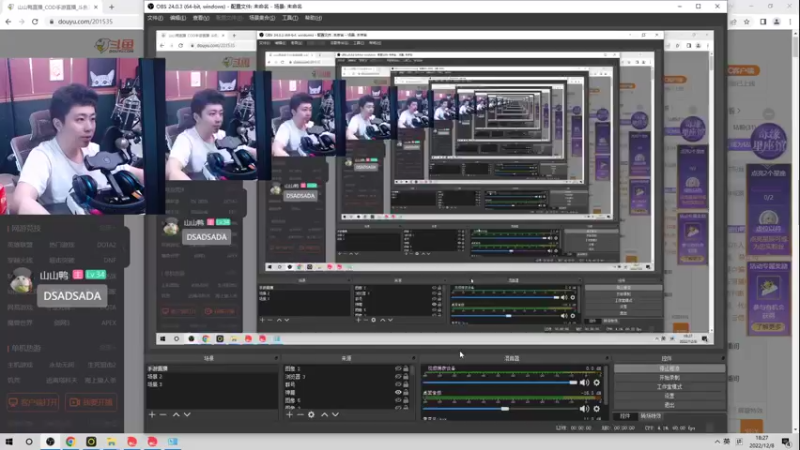The image size is (800, 450).
Task: Go back in the Chrome browser
Action: [8, 21]
